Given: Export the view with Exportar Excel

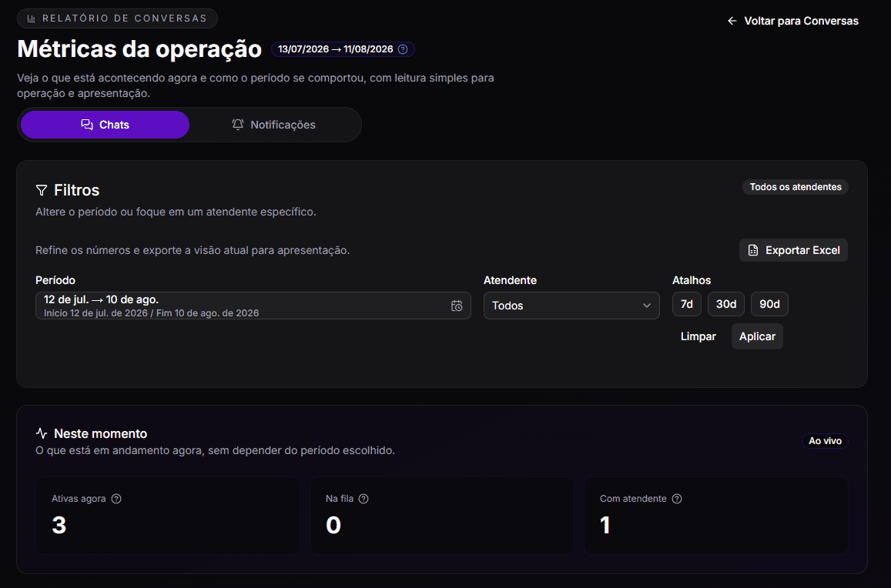Looking at the screenshot, I should point(793,251).
